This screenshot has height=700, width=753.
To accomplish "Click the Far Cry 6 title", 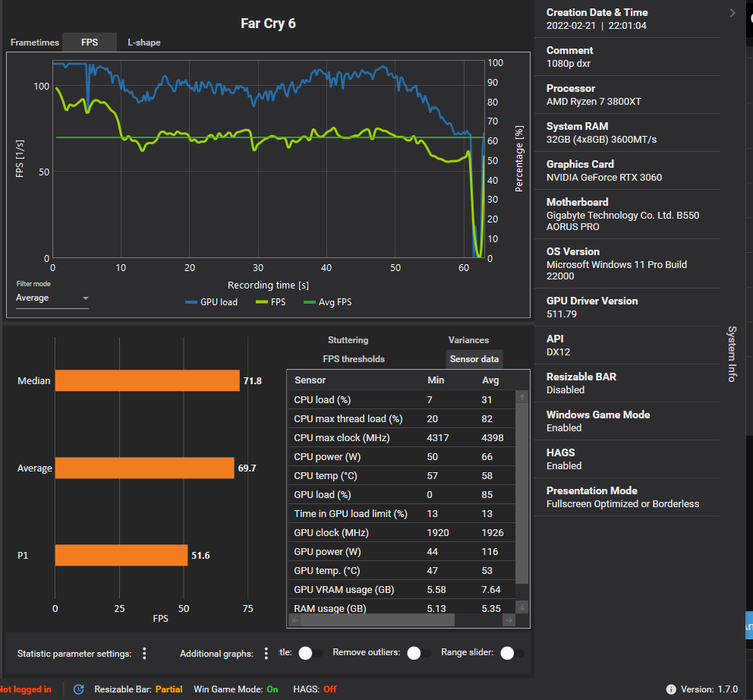I will click(268, 24).
